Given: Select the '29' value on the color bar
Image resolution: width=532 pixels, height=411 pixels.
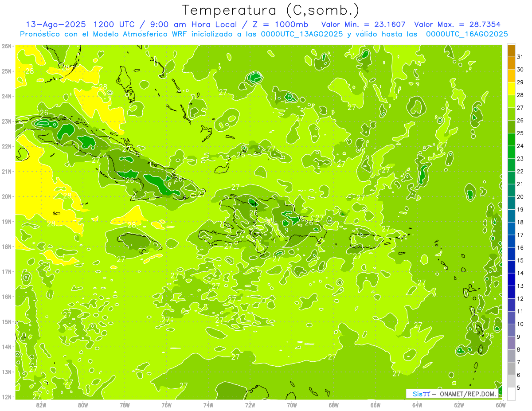Looking at the screenshot, I should coord(520,82).
